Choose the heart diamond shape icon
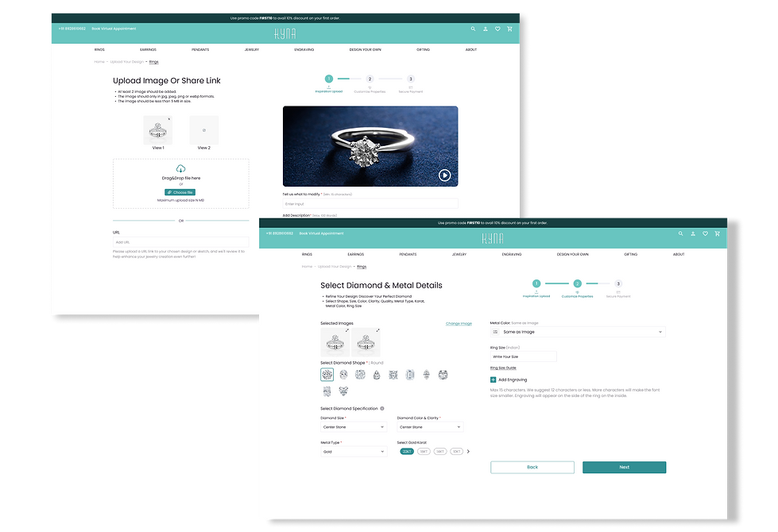The height and width of the screenshot is (532, 778). click(x=343, y=391)
